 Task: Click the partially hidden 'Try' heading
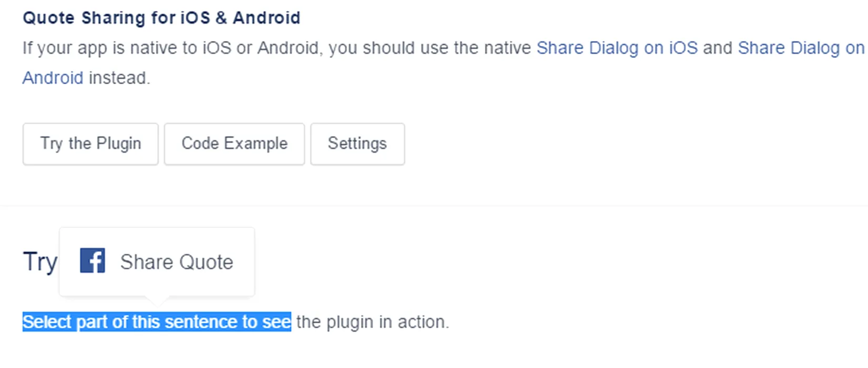point(40,262)
